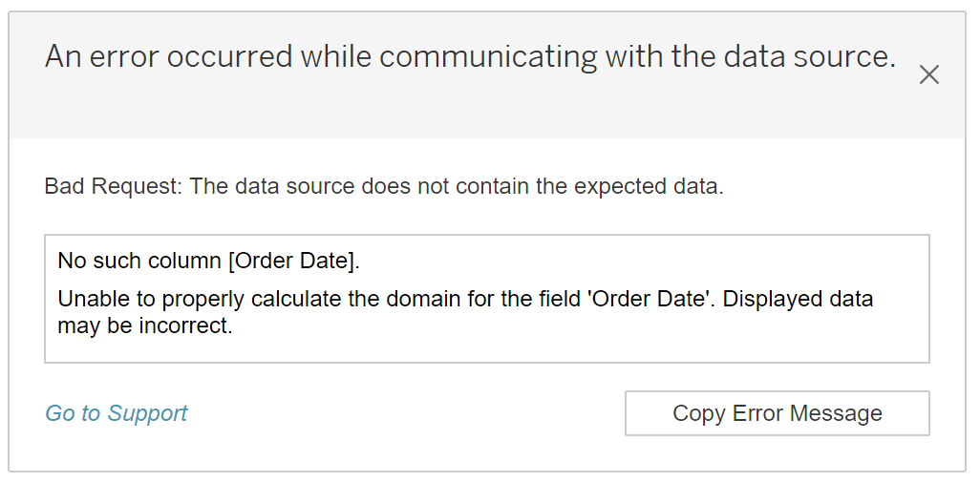This screenshot has width=980, height=482.
Task: Click the 'Bad Request' description sentence
Action: pos(384,186)
